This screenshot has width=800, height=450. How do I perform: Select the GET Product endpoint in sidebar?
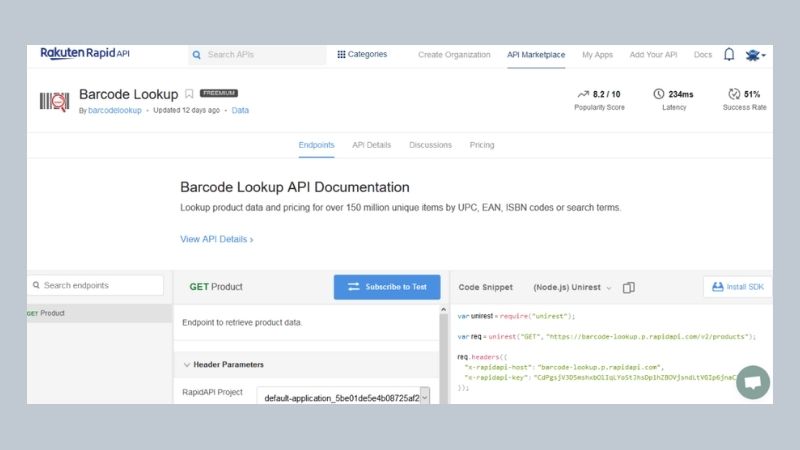[x=99, y=313]
